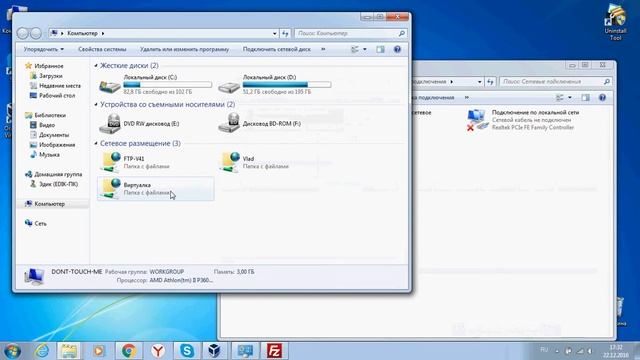Open Windows Explorer taskbar button
This screenshot has height=360, width=640.
click(69, 351)
